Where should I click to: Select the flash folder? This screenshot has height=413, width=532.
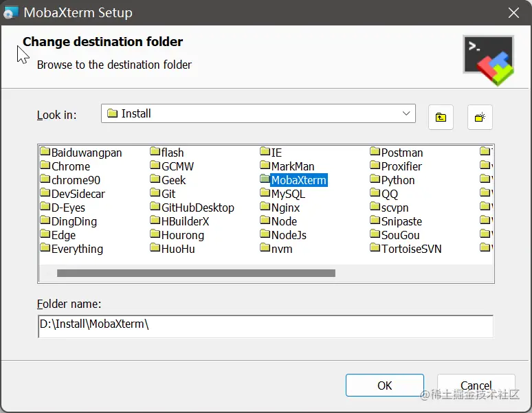pyautogui.click(x=167, y=153)
